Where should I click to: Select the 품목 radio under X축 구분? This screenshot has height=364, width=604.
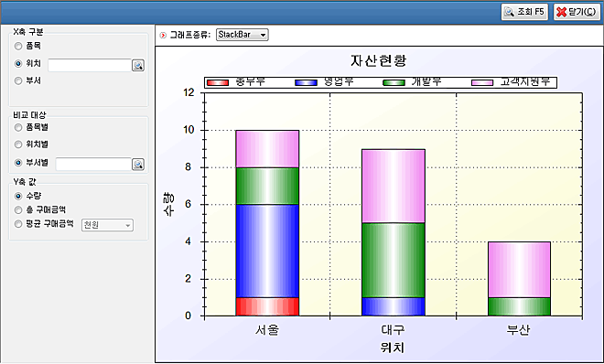coord(18,46)
